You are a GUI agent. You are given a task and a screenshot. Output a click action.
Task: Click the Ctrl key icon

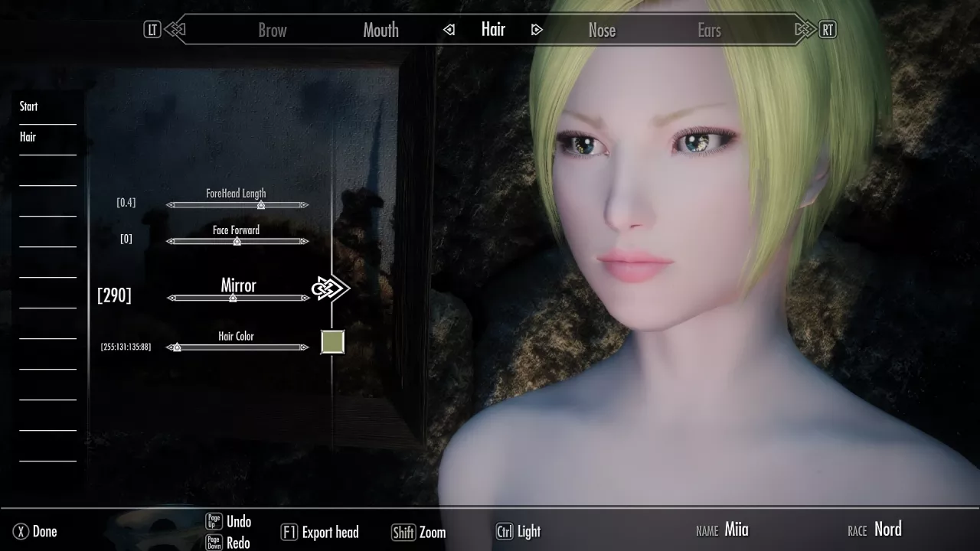coord(505,531)
